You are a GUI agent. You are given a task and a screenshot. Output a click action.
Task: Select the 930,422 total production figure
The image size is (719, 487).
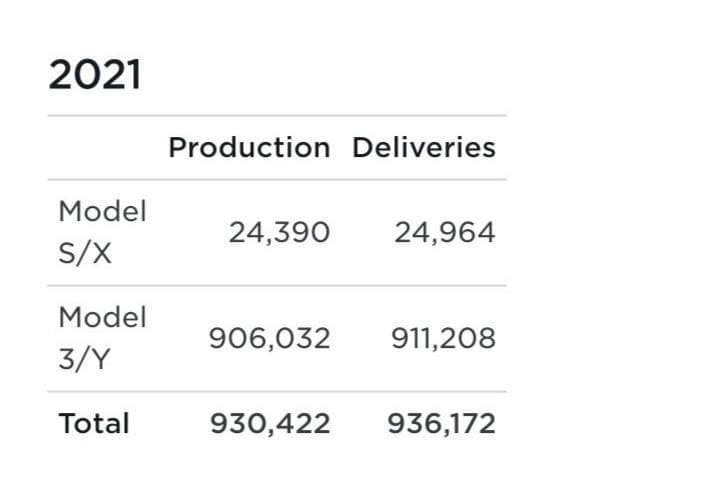click(x=269, y=423)
